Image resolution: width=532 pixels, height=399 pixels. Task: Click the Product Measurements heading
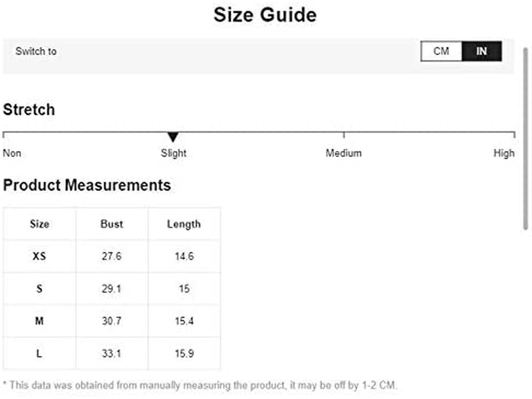[x=87, y=186]
